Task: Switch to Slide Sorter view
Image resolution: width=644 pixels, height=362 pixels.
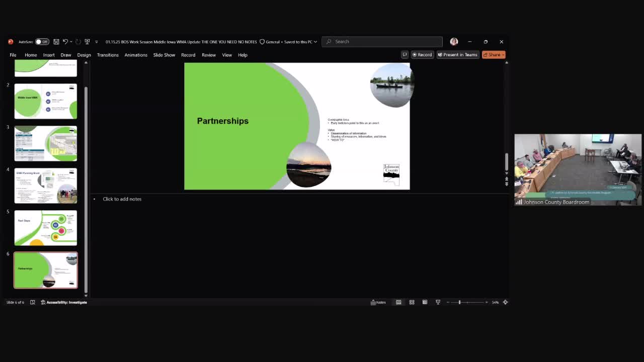Action: [412, 302]
